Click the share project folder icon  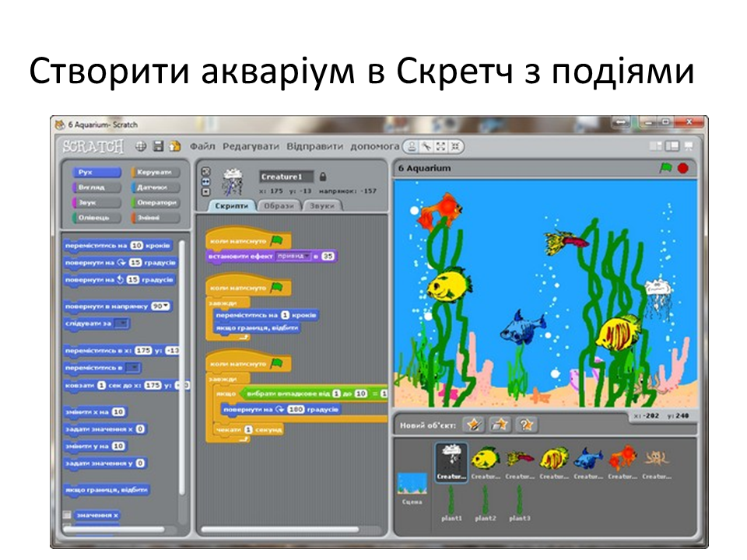click(175, 146)
